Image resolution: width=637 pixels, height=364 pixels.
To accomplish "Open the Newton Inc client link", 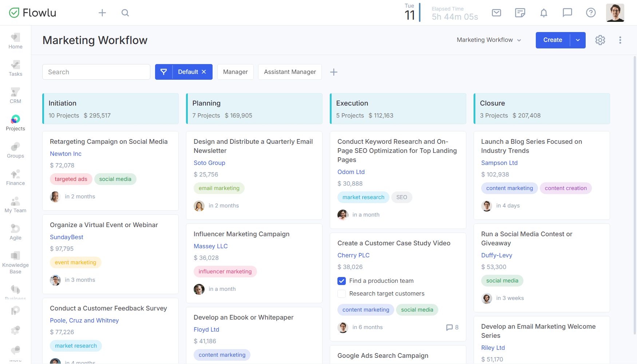I will [x=66, y=154].
